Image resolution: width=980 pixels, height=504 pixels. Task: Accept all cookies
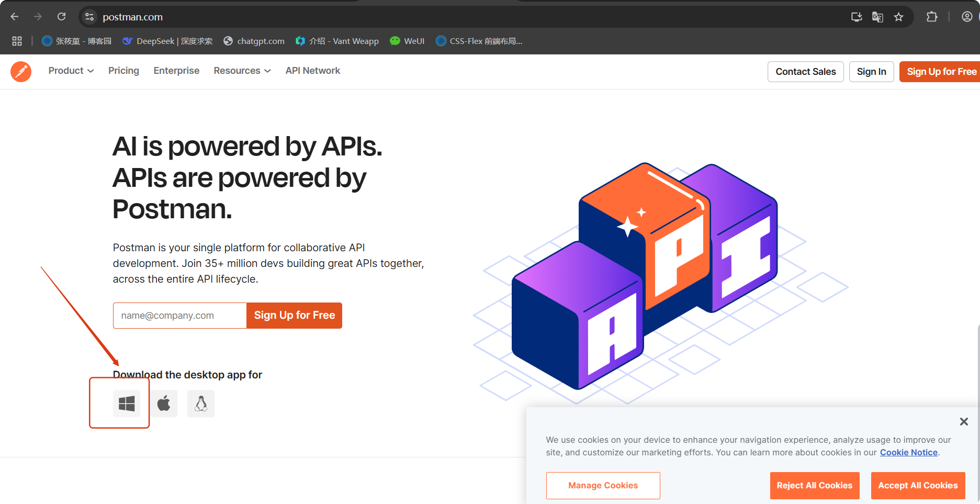tap(918, 486)
